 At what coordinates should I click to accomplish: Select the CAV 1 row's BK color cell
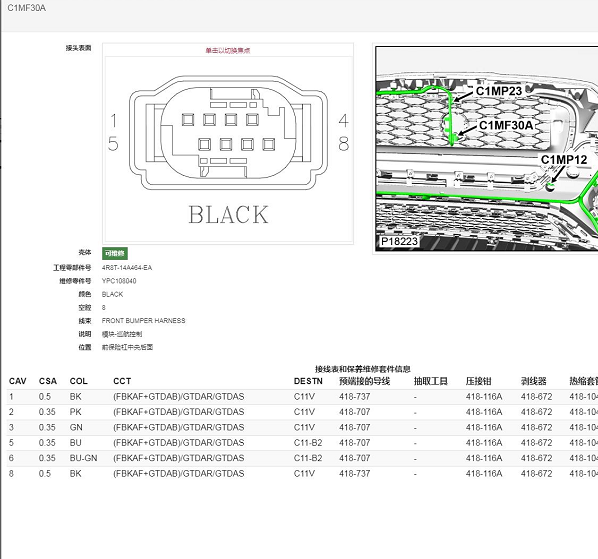[x=76, y=397]
